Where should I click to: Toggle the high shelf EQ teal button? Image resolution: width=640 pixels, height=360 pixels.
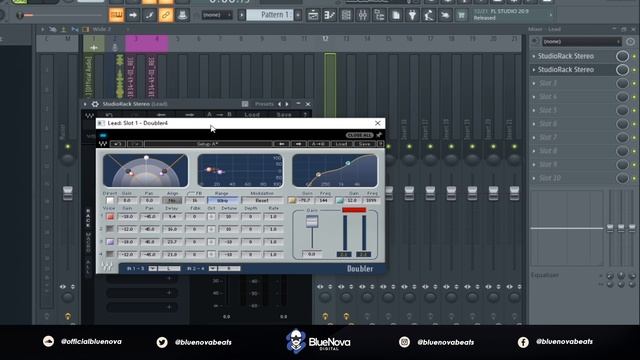pyautogui.click(x=340, y=200)
